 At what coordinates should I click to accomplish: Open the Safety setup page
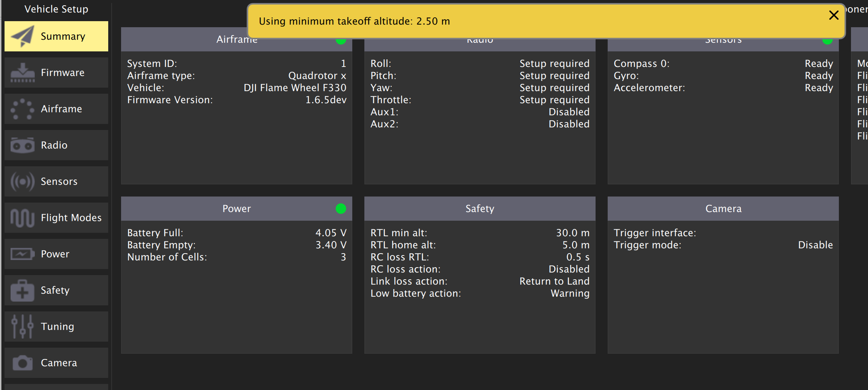click(x=56, y=290)
